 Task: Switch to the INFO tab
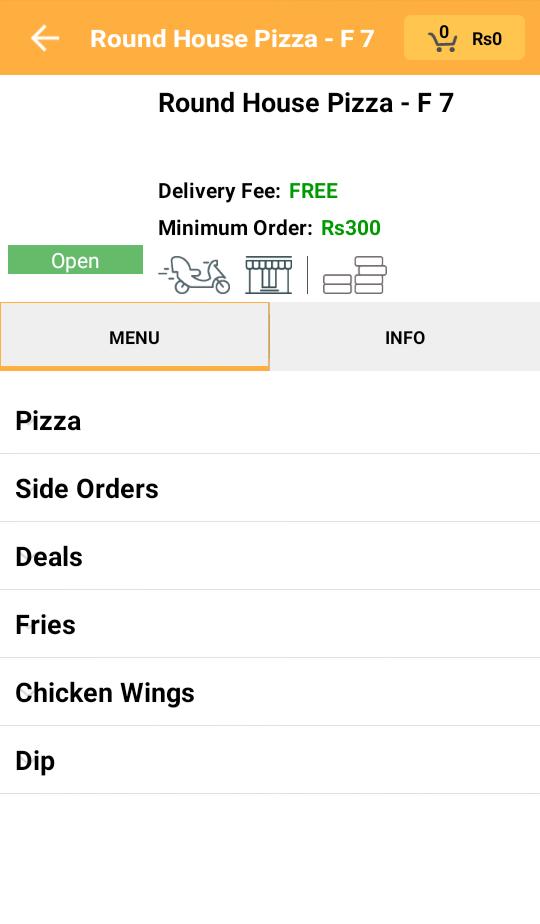pyautogui.click(x=405, y=337)
